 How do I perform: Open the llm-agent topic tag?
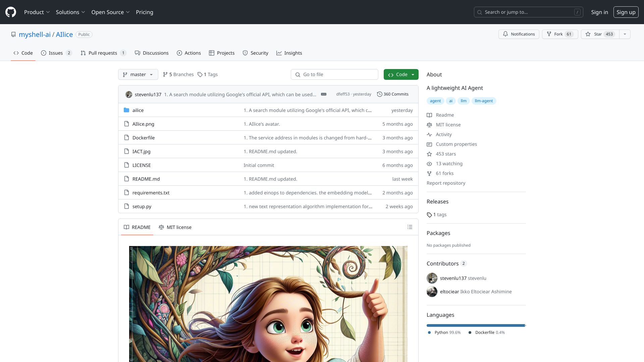click(484, 101)
